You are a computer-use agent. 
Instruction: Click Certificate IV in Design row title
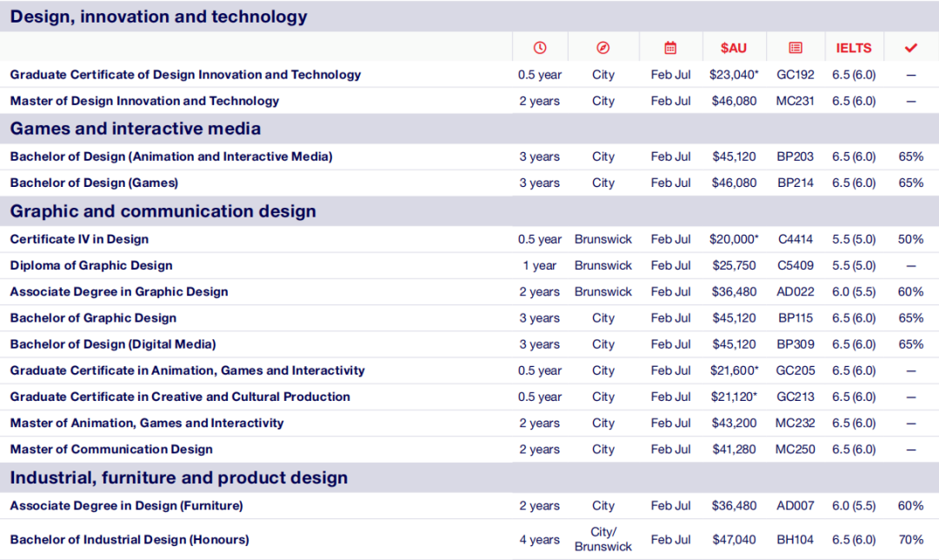coord(79,239)
